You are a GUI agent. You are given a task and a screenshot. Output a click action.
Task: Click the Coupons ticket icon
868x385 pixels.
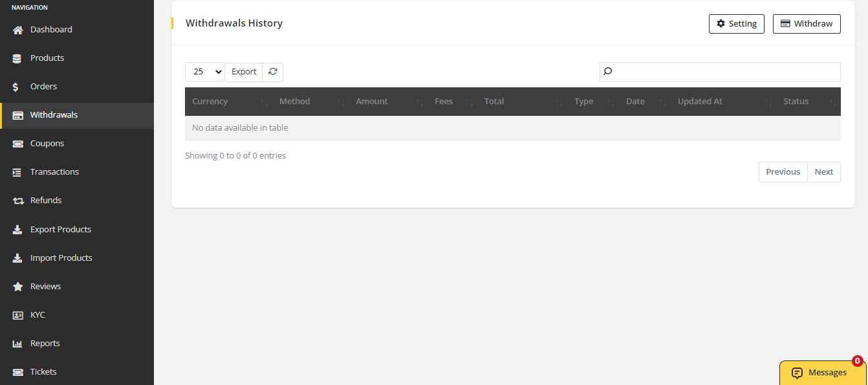click(x=18, y=144)
